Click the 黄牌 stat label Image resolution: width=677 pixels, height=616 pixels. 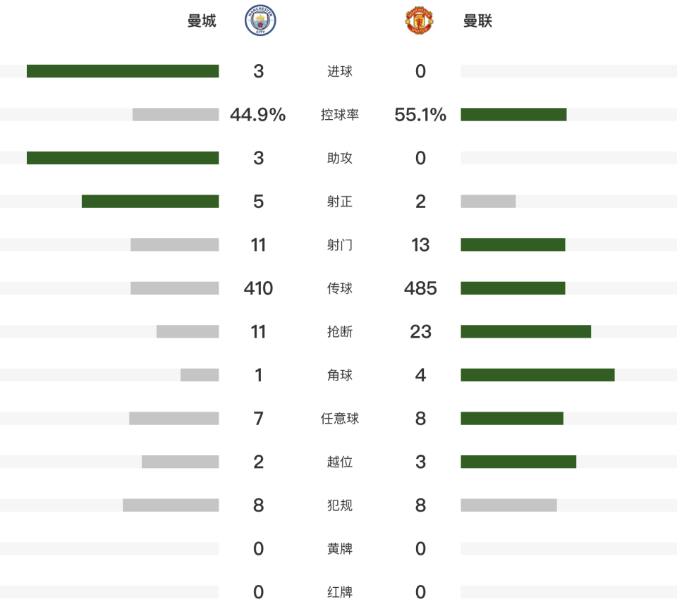coord(340,548)
